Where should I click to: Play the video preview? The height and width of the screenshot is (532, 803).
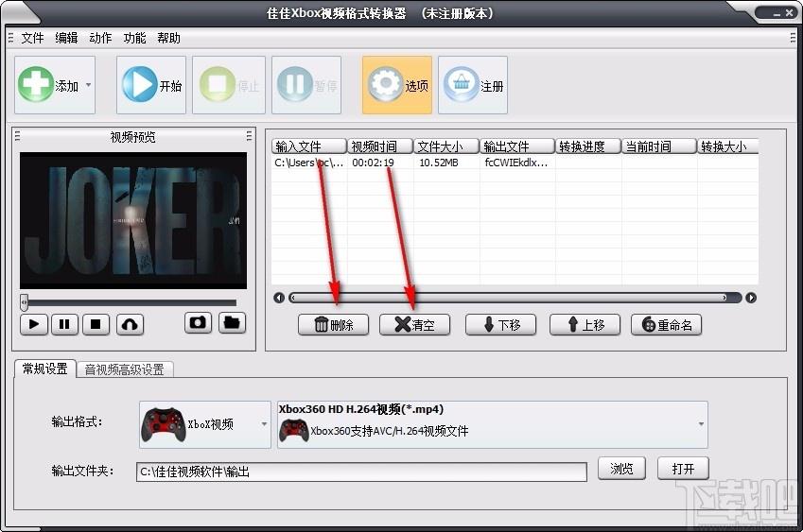(x=34, y=324)
